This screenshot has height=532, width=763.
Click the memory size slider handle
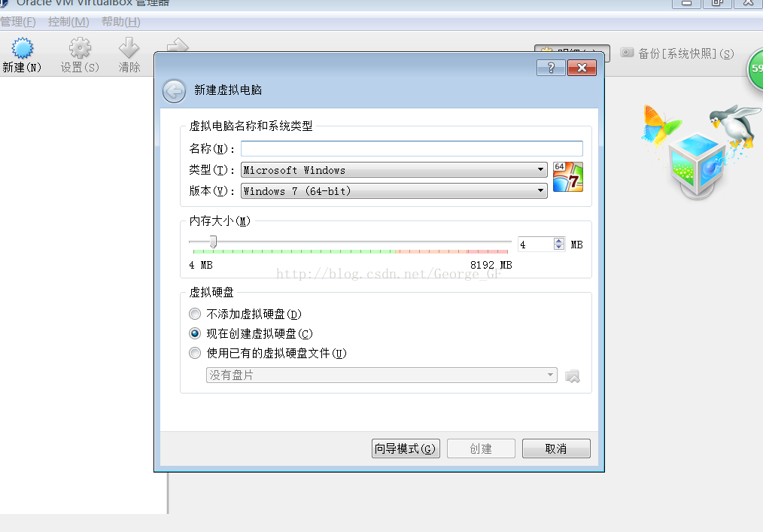[x=213, y=242]
